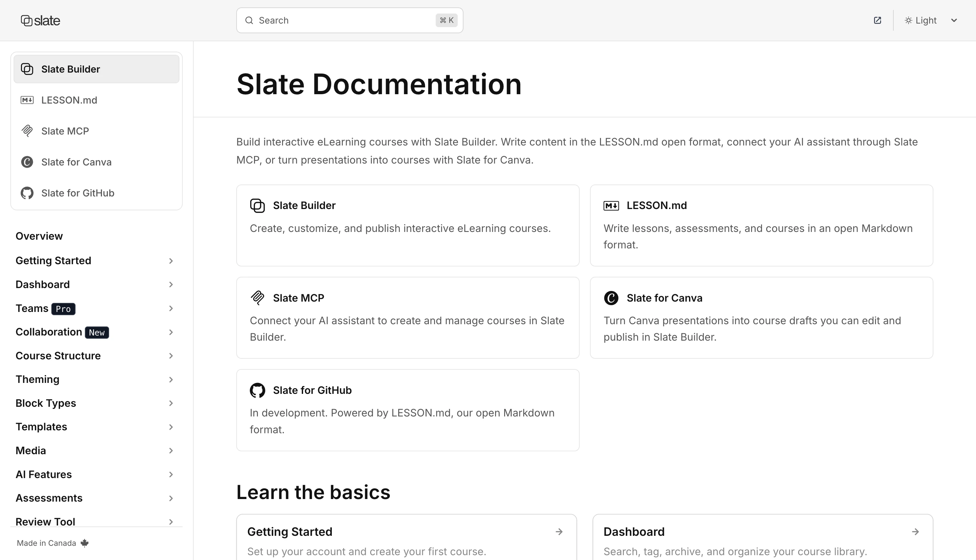
Task: Open the Slate MCP card title
Action: pyautogui.click(x=299, y=298)
